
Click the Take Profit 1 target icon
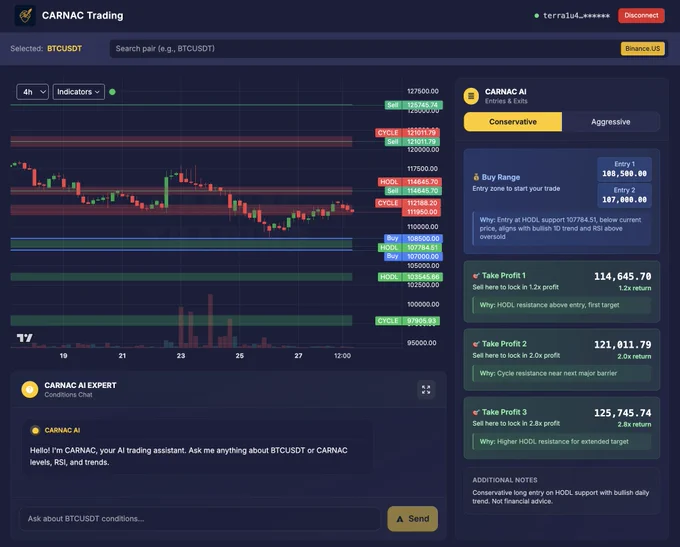[476, 275]
